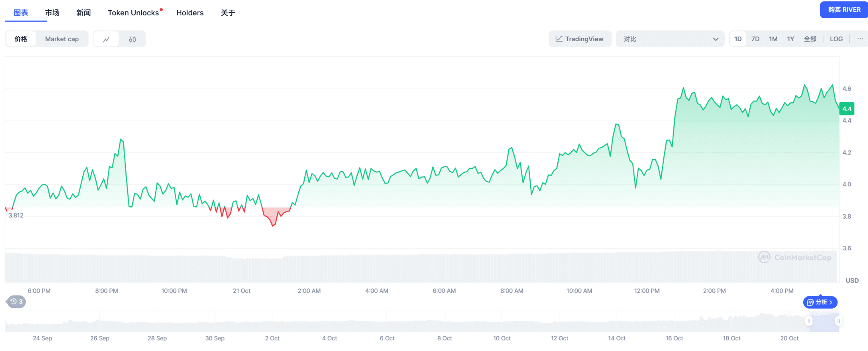Viewport: 868px width, 351px height.
Task: Select the Market cap toggle
Action: 62,39
